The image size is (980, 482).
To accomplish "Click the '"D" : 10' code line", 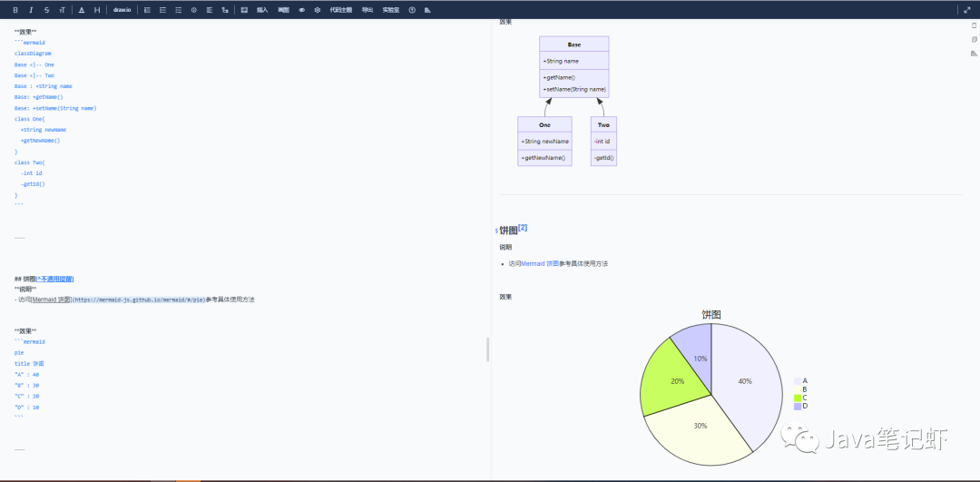I will [x=27, y=408].
